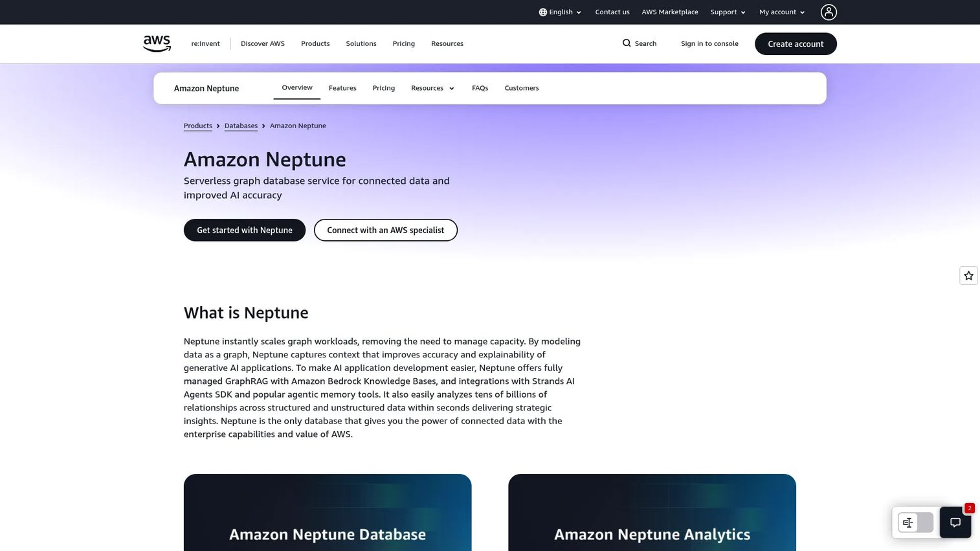Open the Amazon Neptune Database card

[x=328, y=513]
